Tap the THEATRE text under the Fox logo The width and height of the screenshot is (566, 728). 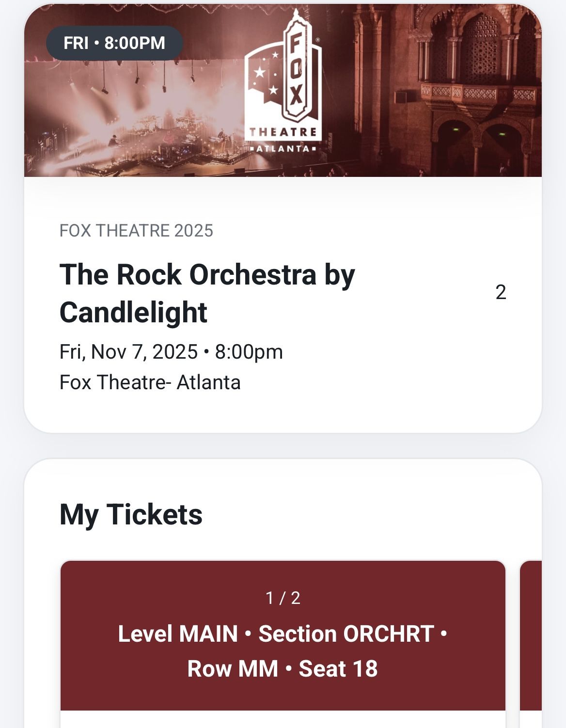coord(283,132)
